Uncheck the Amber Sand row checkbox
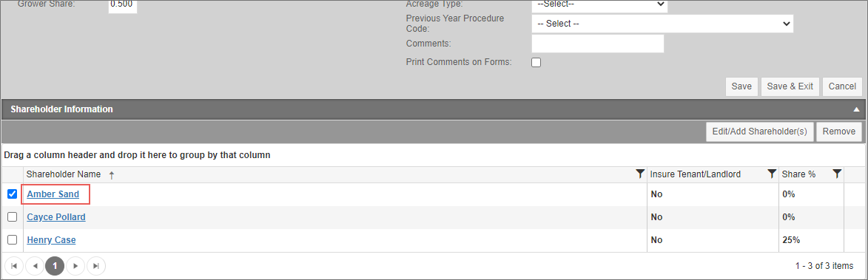This screenshot has width=868, height=280. 12,194
